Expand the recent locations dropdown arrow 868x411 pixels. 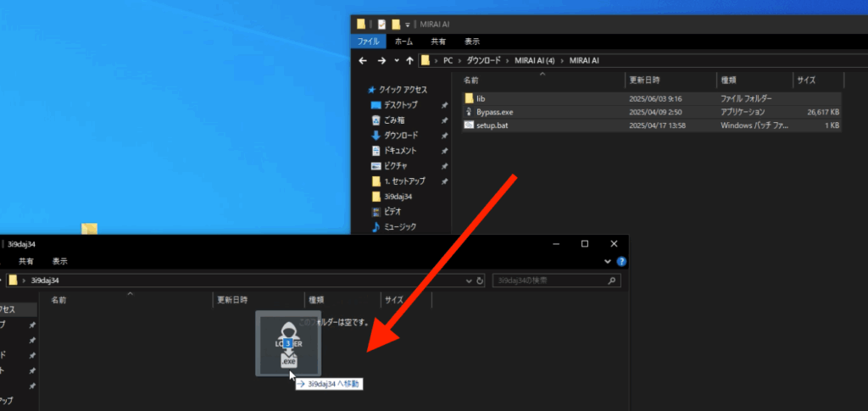(x=397, y=61)
